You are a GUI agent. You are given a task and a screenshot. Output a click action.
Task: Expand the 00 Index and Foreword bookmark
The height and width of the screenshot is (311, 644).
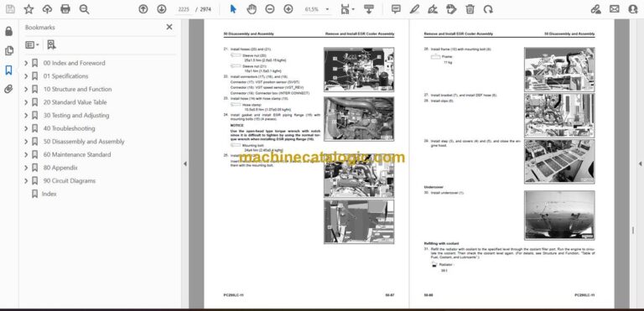point(26,63)
